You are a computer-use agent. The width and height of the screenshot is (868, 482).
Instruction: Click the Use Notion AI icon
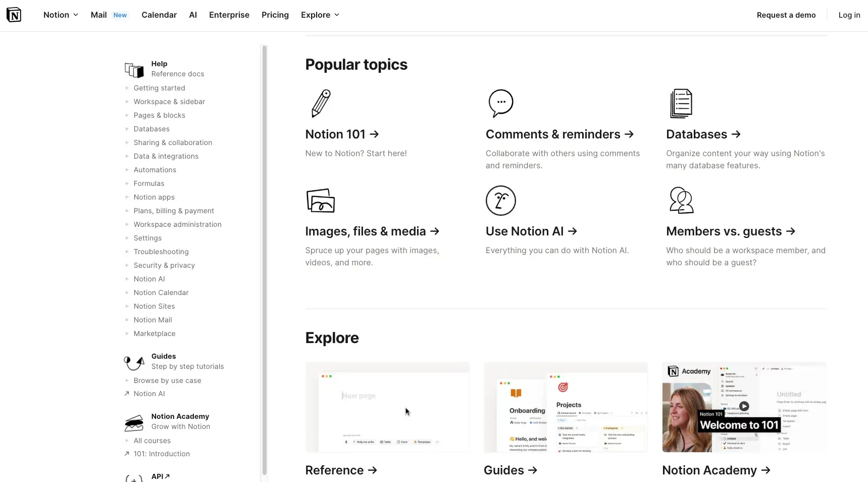point(501,201)
